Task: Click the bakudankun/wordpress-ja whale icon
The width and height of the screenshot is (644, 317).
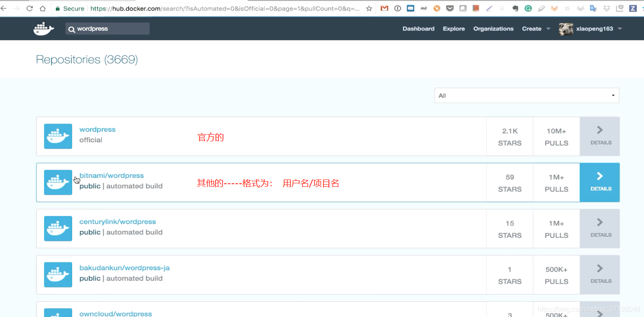Action: [x=58, y=275]
